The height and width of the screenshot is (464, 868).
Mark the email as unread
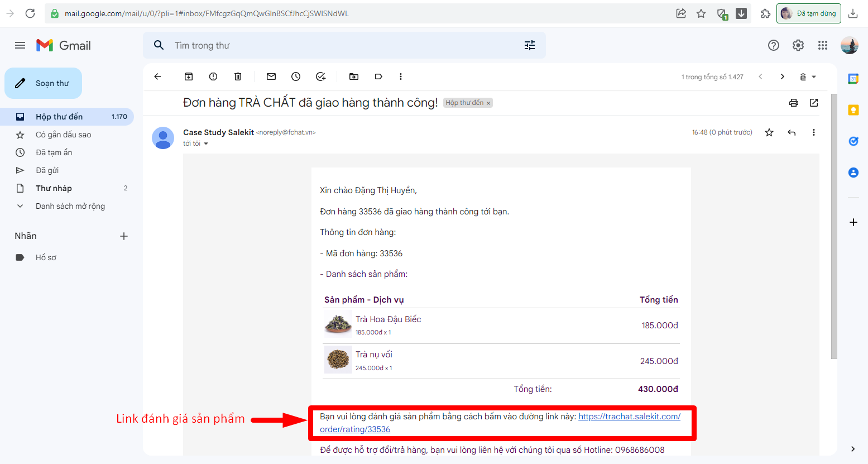coord(271,76)
